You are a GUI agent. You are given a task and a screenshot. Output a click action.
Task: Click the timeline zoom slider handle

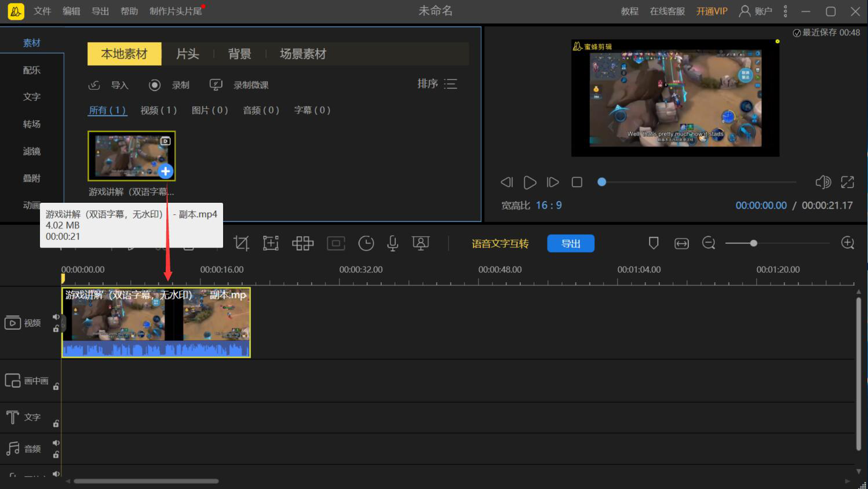[753, 243]
